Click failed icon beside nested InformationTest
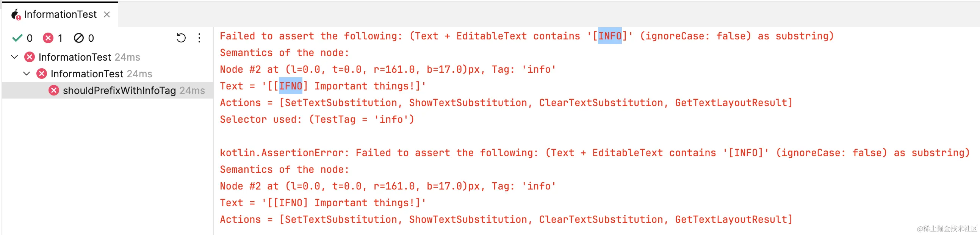Viewport: 980px width, 235px height. tap(41, 74)
